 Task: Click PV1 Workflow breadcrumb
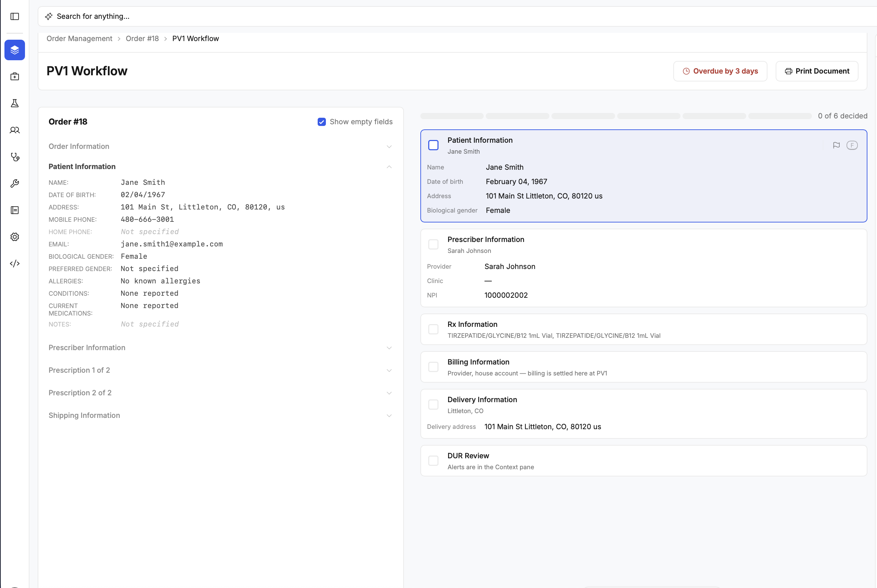[x=195, y=39]
